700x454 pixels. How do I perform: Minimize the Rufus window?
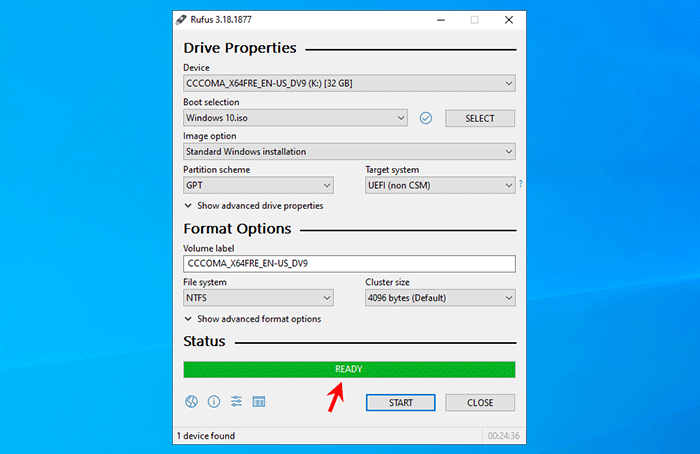(441, 20)
